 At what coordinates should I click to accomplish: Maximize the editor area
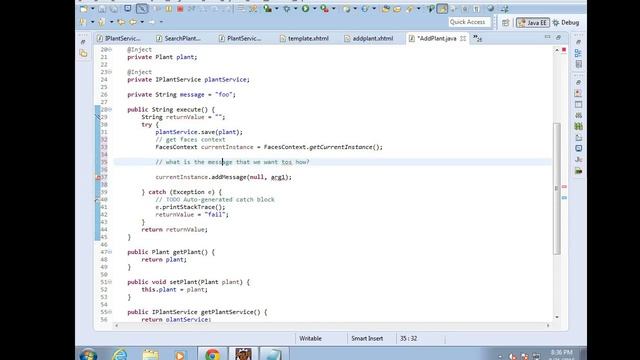click(558, 37)
